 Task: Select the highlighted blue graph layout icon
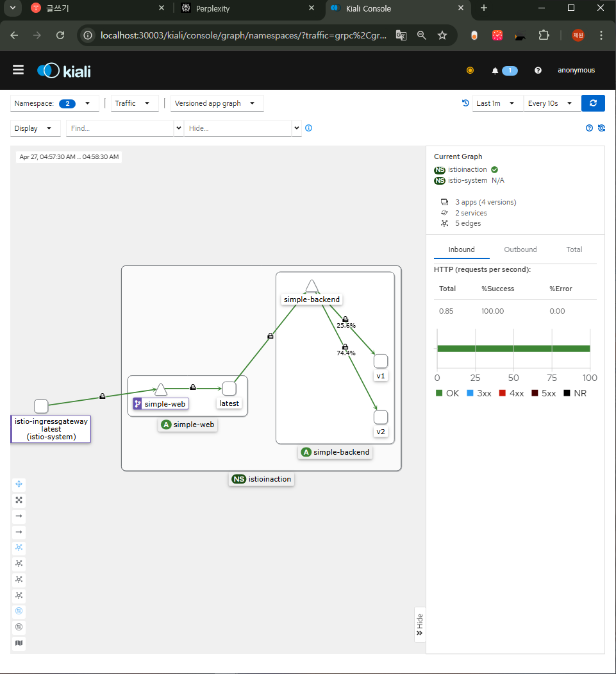tap(19, 548)
